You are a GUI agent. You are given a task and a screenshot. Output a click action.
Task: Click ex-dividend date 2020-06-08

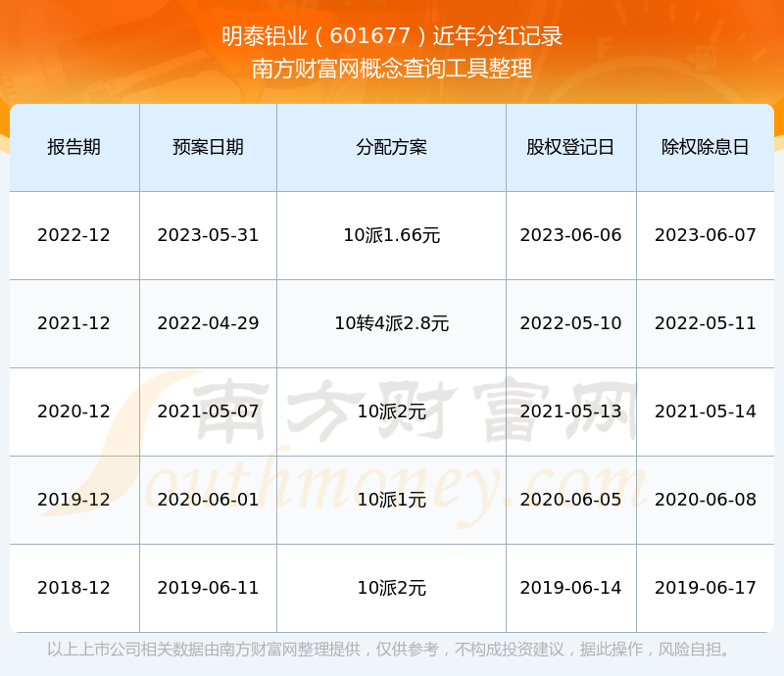705,499
